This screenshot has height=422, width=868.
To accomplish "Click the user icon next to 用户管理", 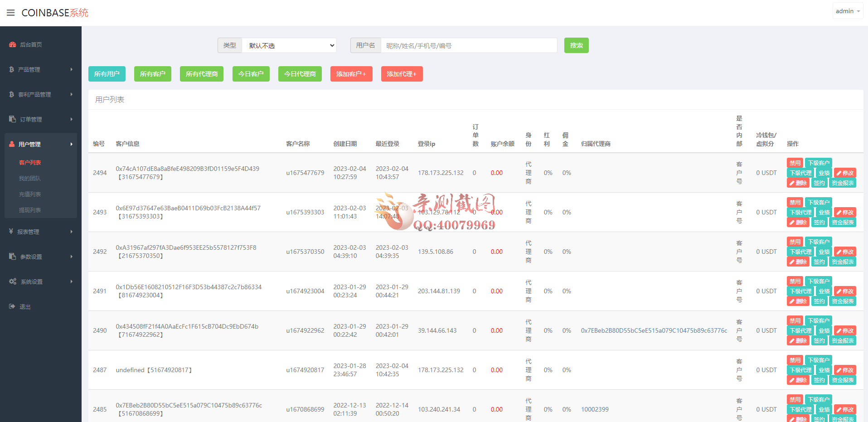I will pyautogui.click(x=11, y=144).
